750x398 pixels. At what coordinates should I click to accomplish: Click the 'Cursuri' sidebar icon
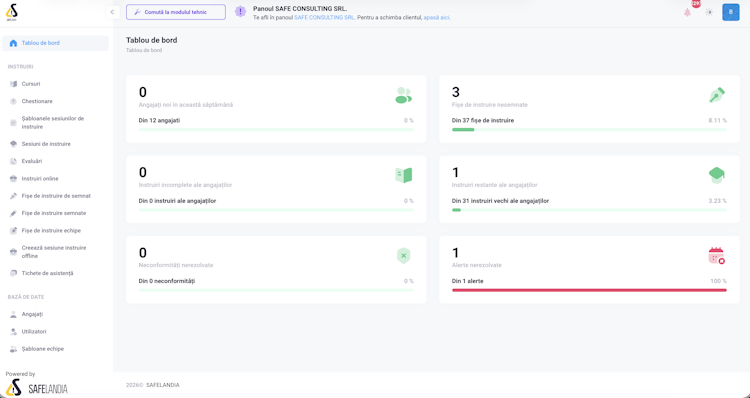[x=13, y=84]
